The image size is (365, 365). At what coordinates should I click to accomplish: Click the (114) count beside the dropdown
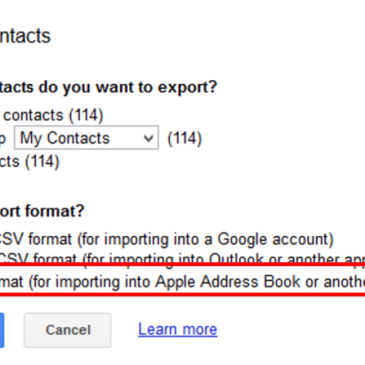[x=185, y=138]
